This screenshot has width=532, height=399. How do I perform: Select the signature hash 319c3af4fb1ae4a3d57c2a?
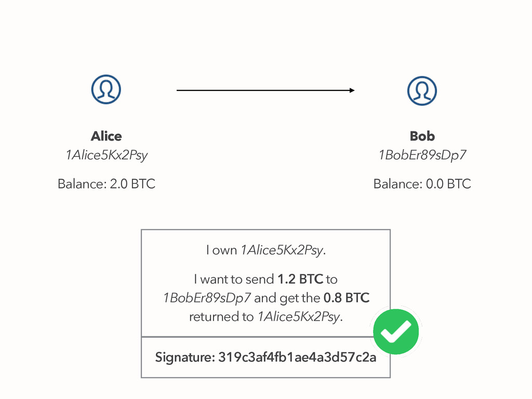[x=297, y=357]
